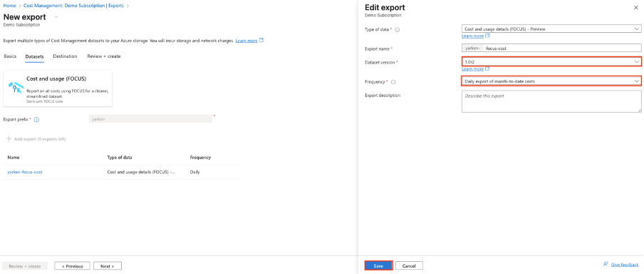Open the Frequency dropdown
Viewport: 644px width, 274px height.
tap(551, 81)
